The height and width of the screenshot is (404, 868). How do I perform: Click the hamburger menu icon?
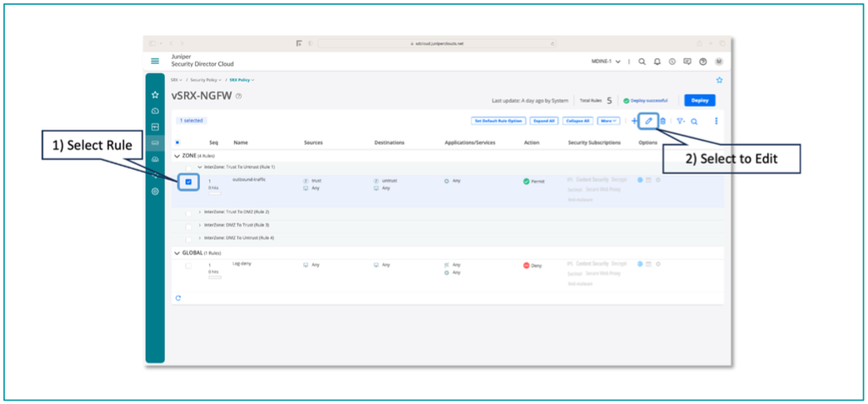[155, 61]
